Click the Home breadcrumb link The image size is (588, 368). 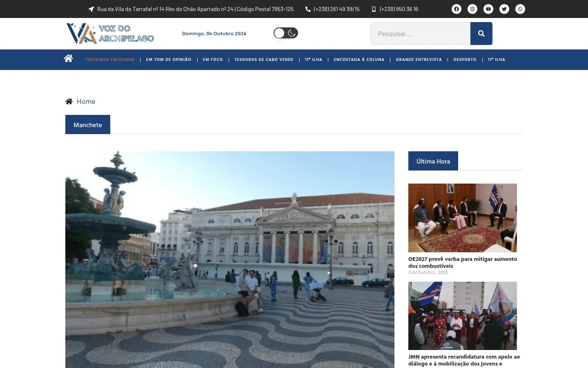(x=86, y=101)
